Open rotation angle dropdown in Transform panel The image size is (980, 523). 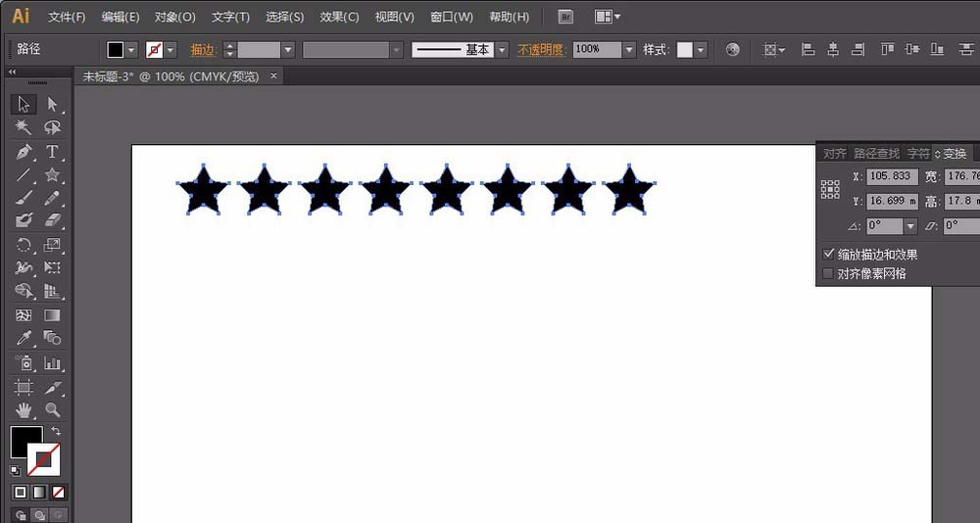910,226
